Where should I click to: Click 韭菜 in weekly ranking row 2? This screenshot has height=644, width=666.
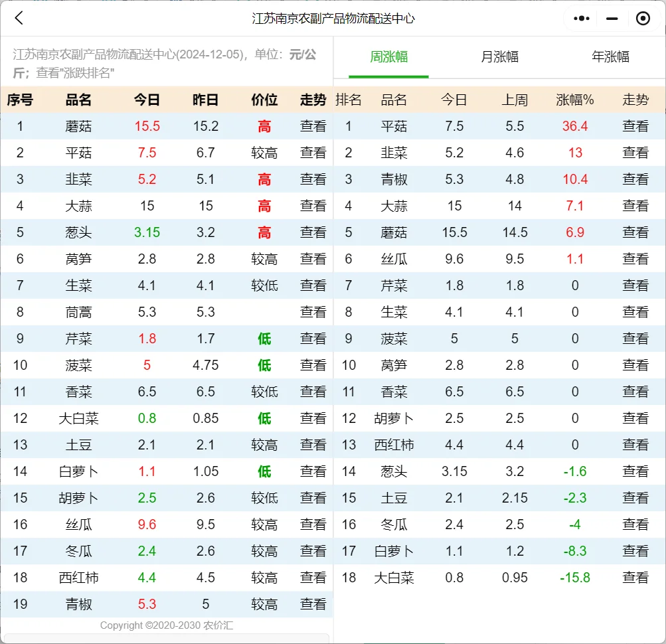(394, 153)
